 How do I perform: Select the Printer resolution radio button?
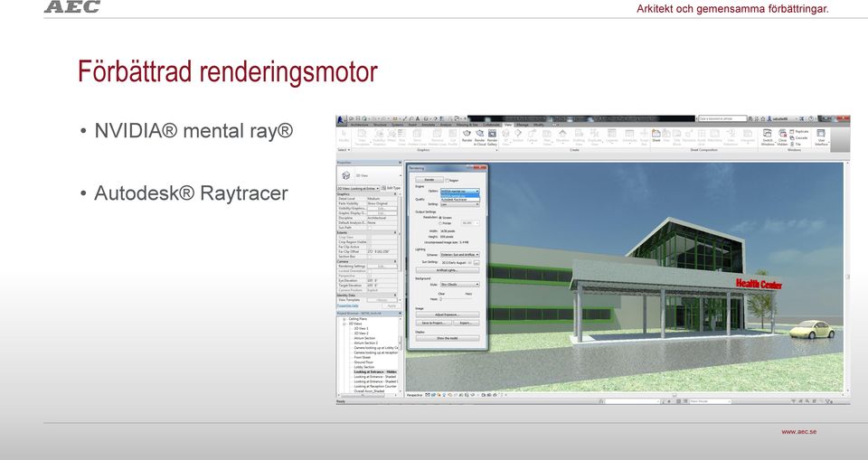pos(440,223)
